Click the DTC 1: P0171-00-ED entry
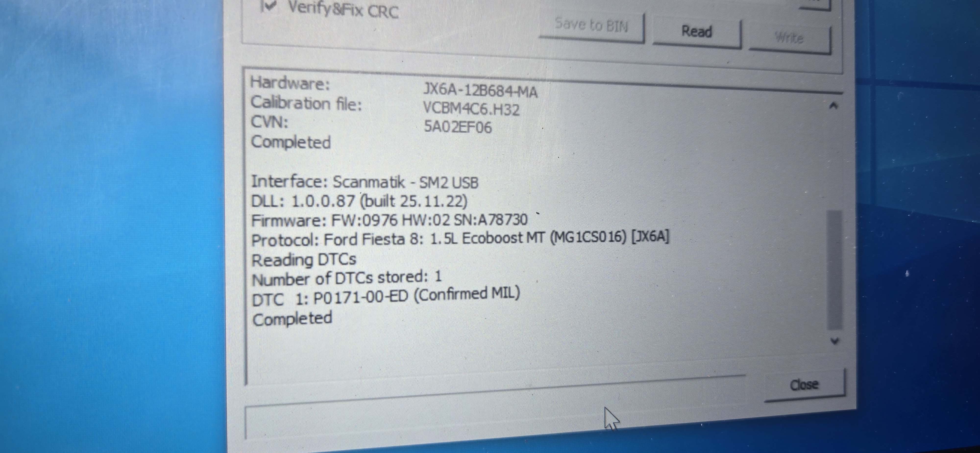This screenshot has height=453, width=980. point(386,297)
